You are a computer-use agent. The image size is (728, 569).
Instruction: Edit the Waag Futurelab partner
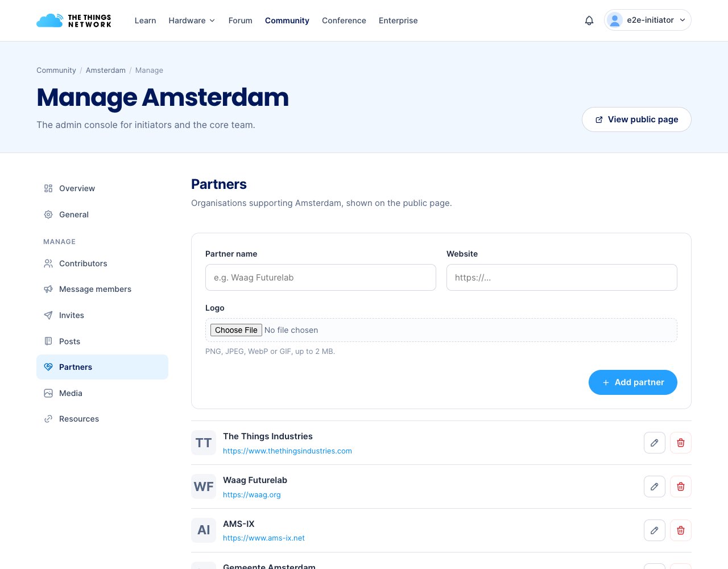pos(655,486)
